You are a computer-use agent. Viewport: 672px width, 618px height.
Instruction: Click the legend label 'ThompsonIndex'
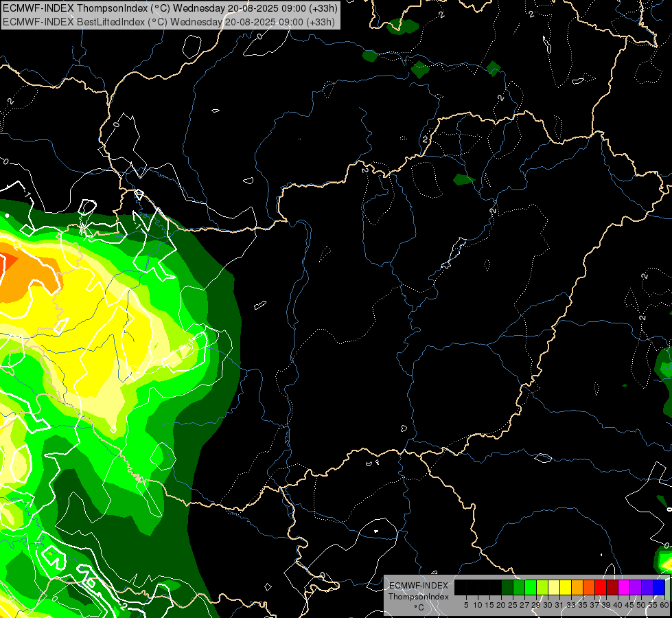(419, 597)
